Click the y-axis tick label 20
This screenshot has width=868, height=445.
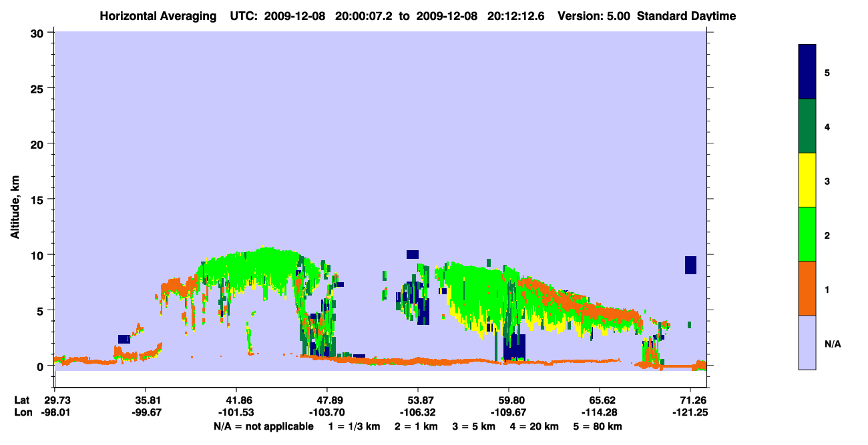tap(38, 143)
